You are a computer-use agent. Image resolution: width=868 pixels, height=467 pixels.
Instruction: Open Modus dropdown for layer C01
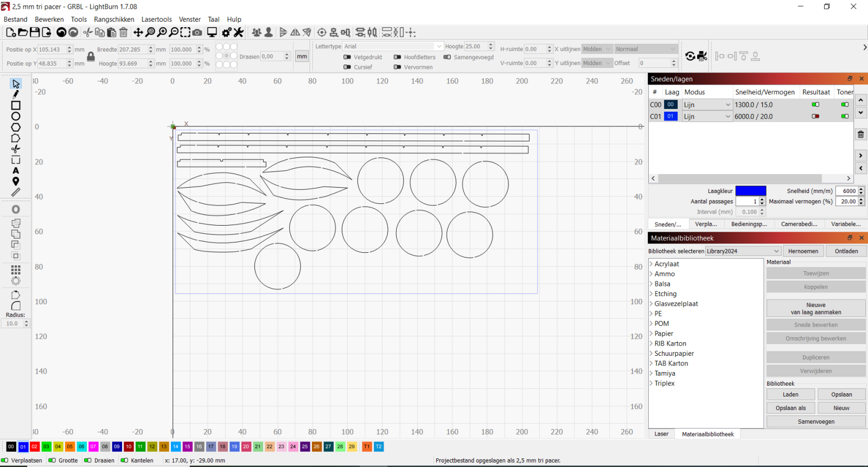point(707,116)
